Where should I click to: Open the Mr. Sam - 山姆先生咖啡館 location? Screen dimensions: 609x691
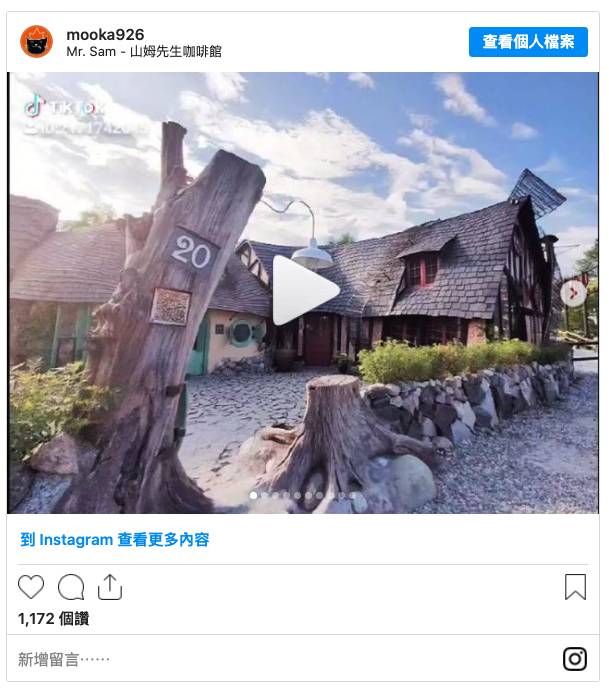144,52
